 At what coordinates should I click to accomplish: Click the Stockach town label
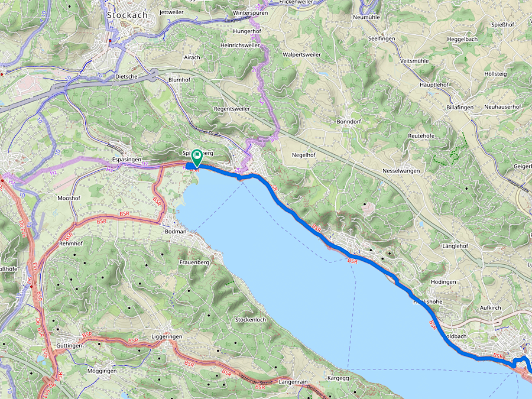coord(127,15)
